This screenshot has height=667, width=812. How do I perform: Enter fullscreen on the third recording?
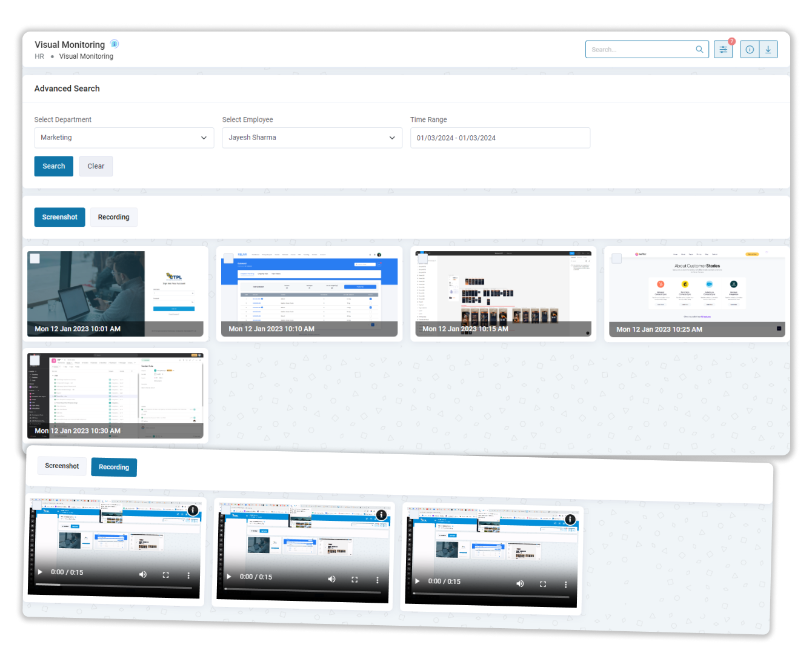pyautogui.click(x=542, y=583)
